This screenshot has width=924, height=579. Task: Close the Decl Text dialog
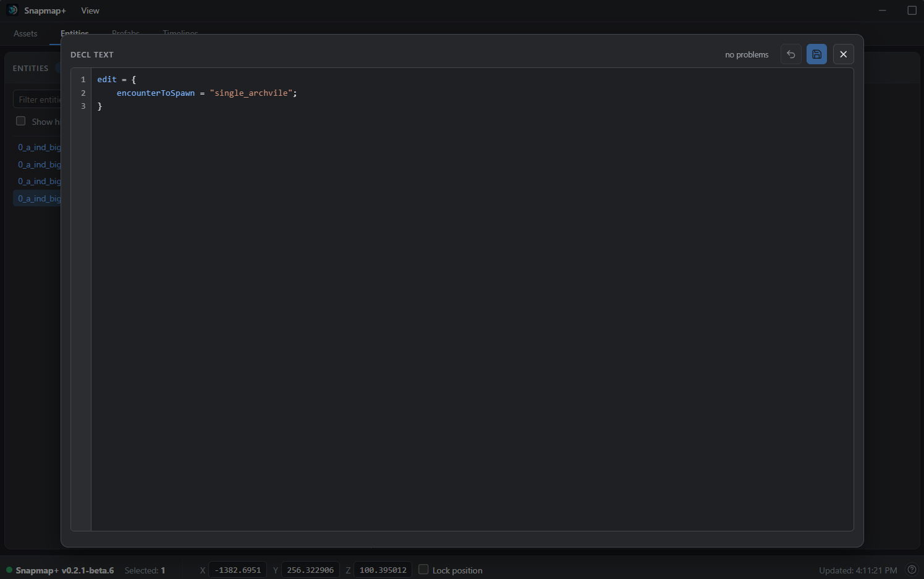pyautogui.click(x=843, y=54)
